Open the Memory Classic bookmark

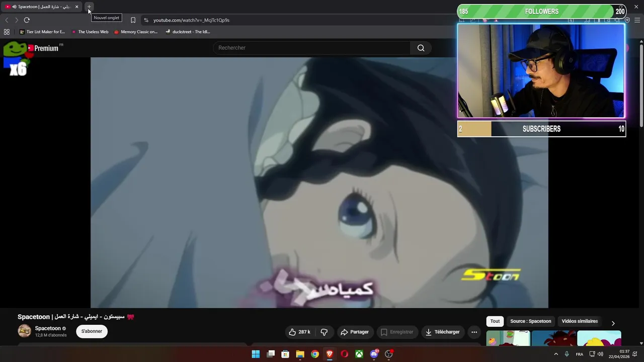tap(136, 32)
